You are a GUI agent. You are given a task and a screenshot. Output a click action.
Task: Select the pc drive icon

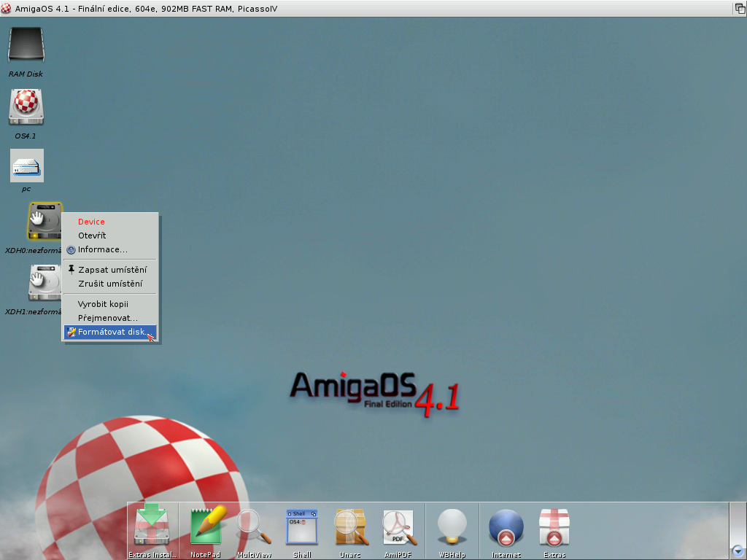(27, 166)
